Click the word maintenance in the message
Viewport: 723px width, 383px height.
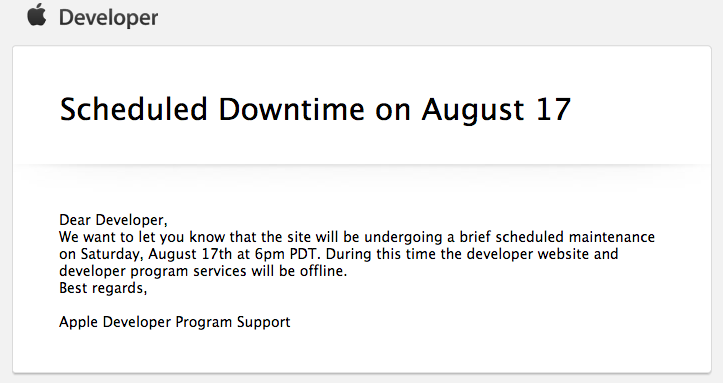pos(612,237)
